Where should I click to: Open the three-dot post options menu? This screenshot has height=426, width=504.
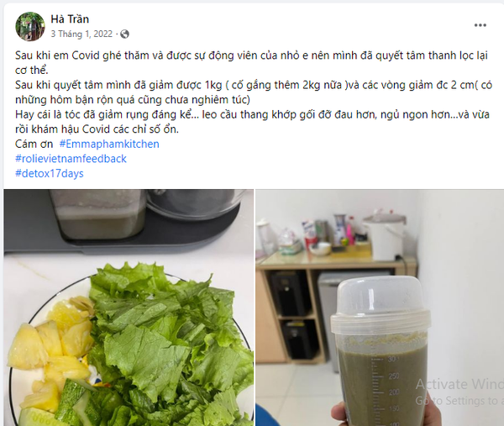480,25
